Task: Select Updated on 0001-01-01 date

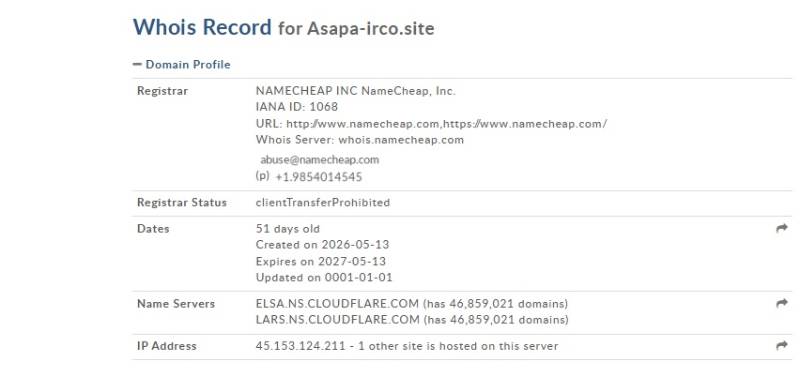Action: point(324,278)
